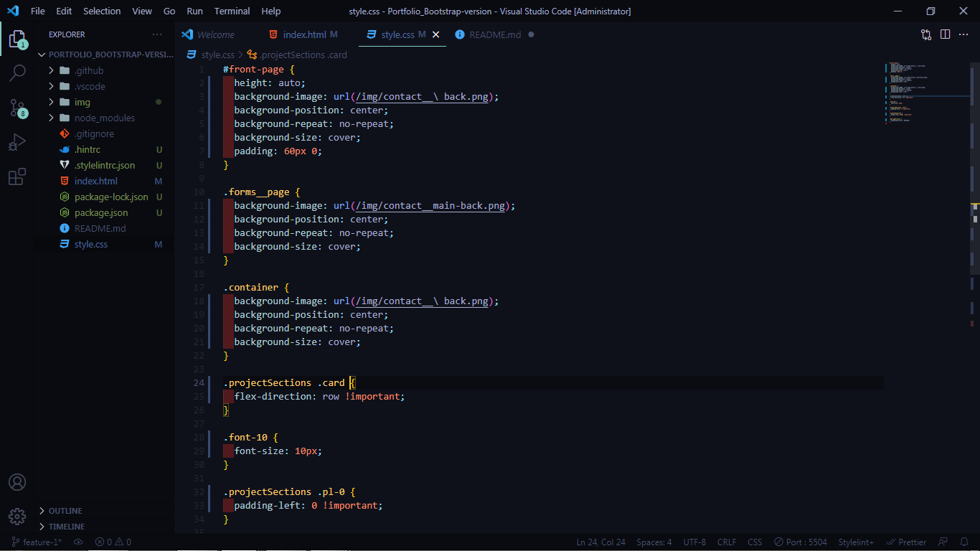Click the Ln 24, Col 24 cursor position

pyautogui.click(x=601, y=542)
